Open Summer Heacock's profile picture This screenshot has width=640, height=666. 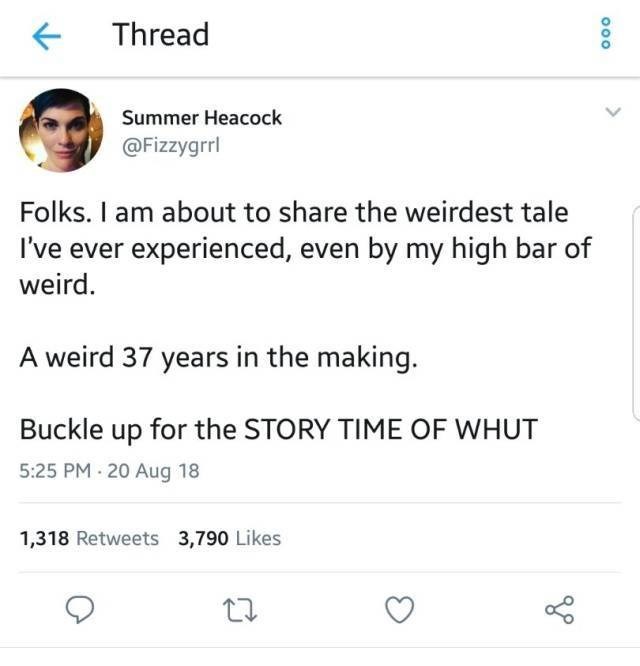point(60,131)
